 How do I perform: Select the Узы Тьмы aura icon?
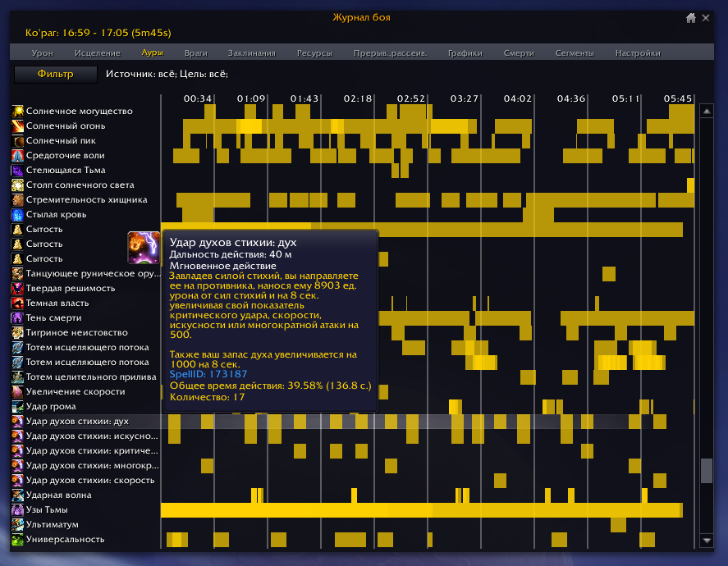click(x=17, y=509)
